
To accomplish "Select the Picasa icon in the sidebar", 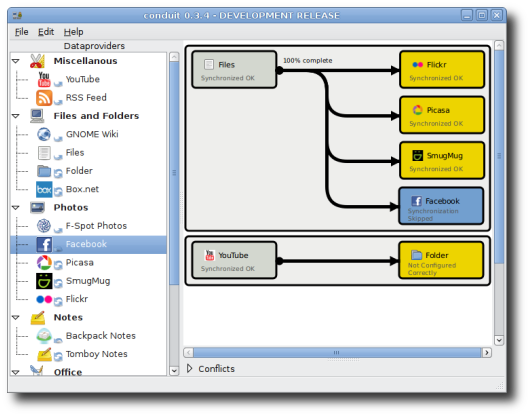I will 44,263.
